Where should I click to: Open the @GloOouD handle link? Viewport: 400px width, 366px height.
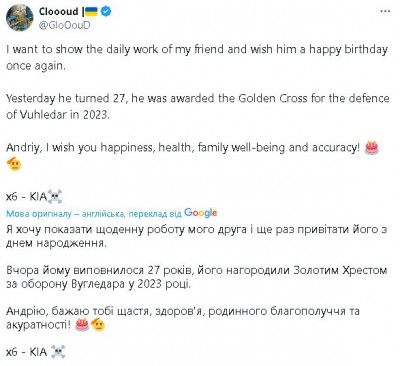pos(64,25)
